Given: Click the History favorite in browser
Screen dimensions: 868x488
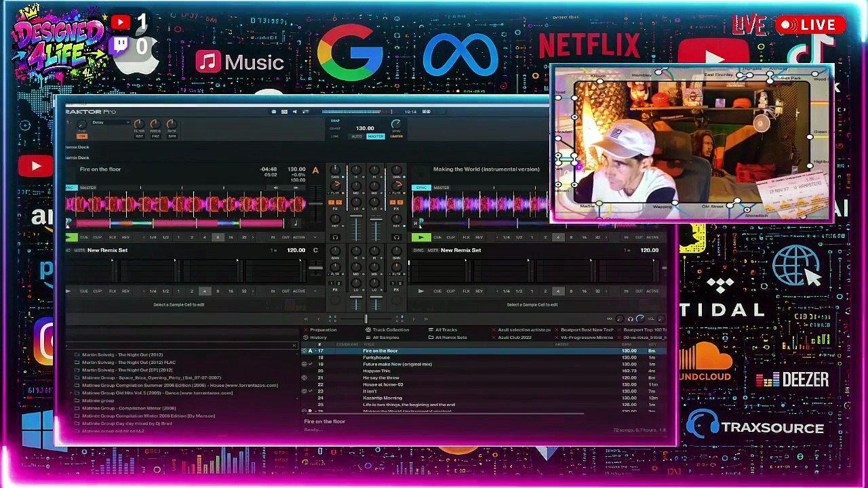Looking at the screenshot, I should [x=315, y=337].
